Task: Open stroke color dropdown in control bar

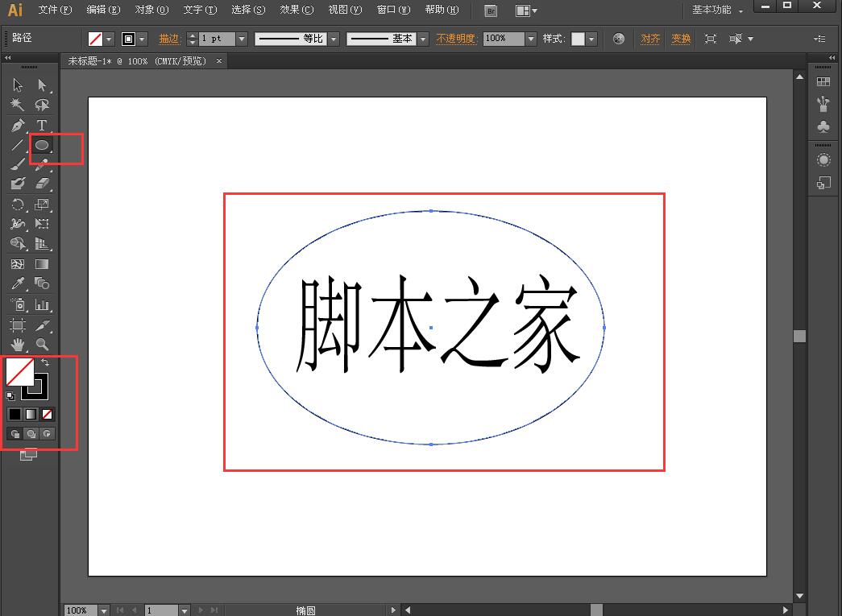Action: coord(143,39)
